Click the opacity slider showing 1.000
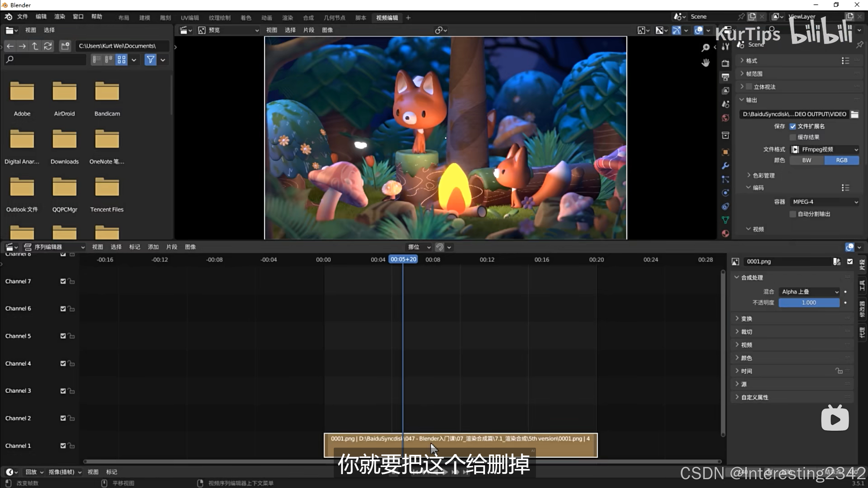Screen dimensions: 868x488 click(x=809, y=303)
